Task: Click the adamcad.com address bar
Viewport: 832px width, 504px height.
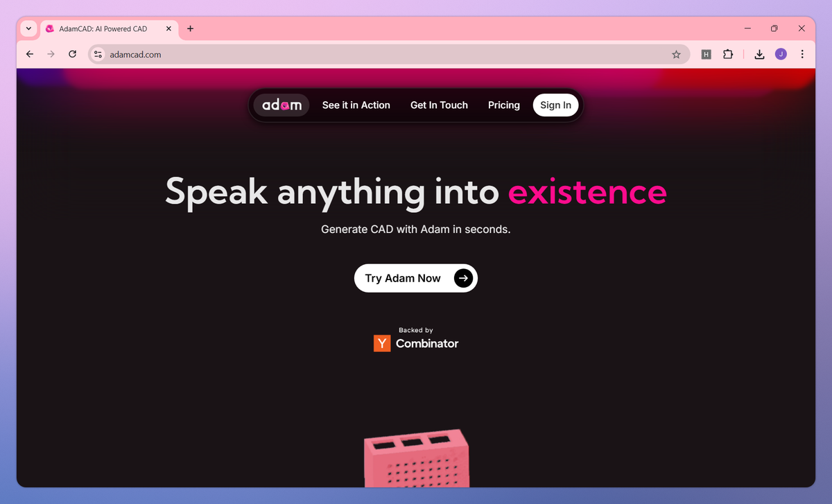Action: point(388,54)
